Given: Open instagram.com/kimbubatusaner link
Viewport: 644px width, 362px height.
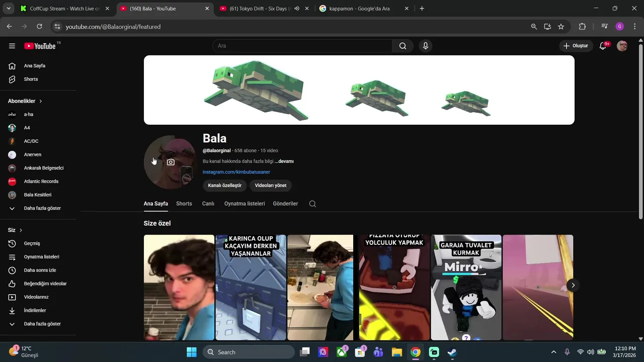Looking at the screenshot, I should coord(236,172).
